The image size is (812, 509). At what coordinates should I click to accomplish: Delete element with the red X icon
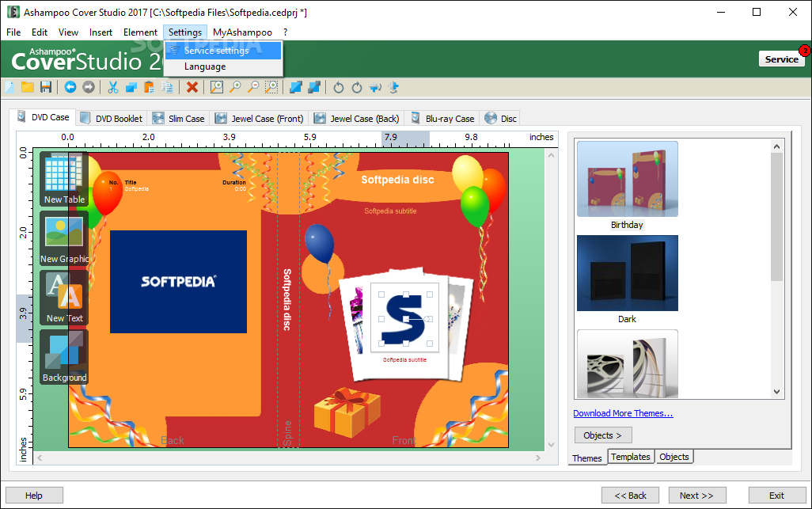click(192, 87)
